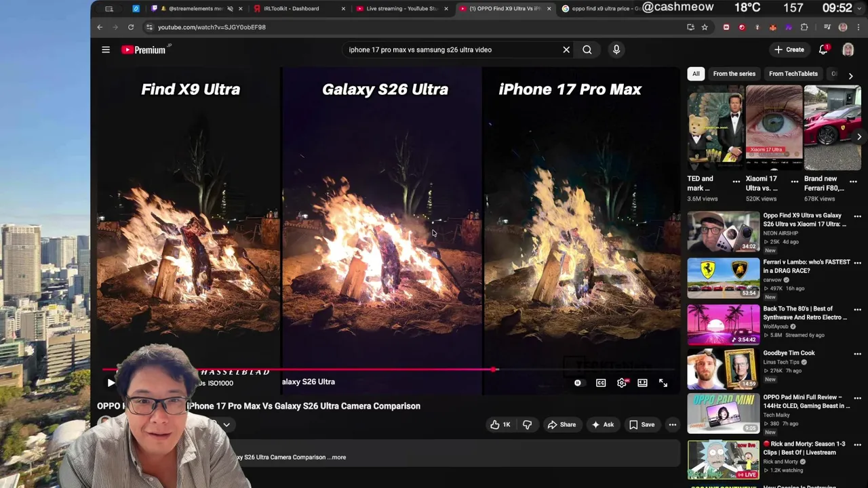The height and width of the screenshot is (488, 868).
Task: Select the From TechTablets chip
Action: point(793,73)
